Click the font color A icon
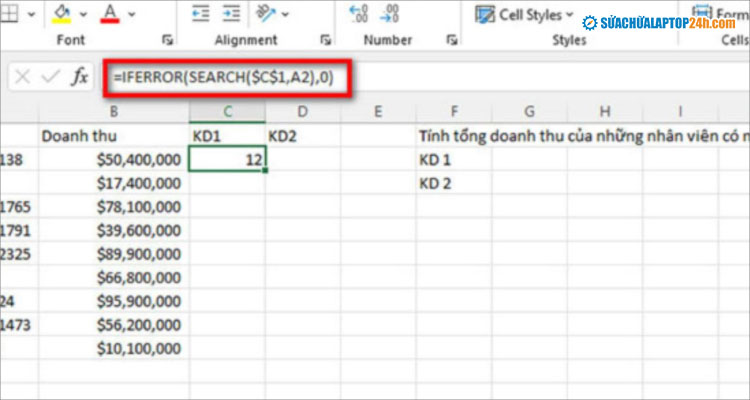Viewport: 750px width, 400px height. (110, 13)
